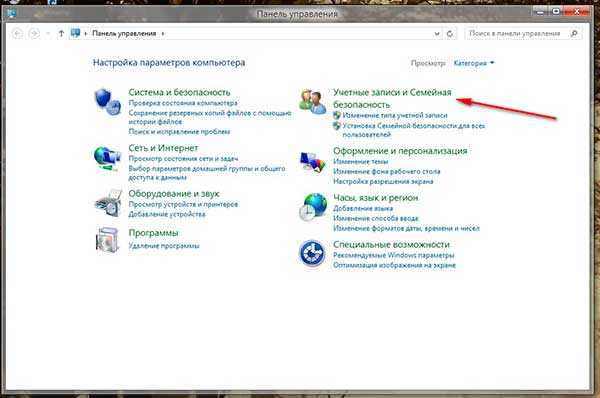Click the Programs category icon
This screenshot has height=398, width=600.
coord(107,240)
